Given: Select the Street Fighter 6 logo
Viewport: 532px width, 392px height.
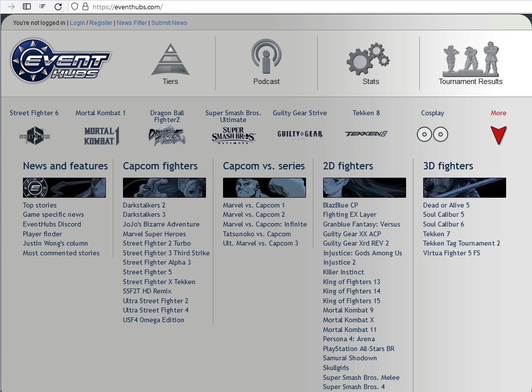Looking at the screenshot, I should [x=35, y=136].
